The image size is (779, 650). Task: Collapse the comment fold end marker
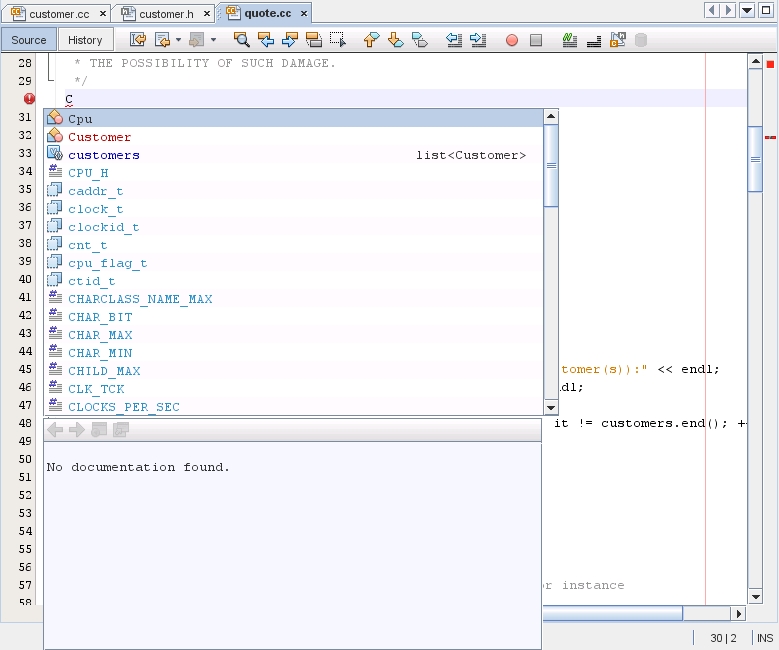pyautogui.click(x=50, y=79)
